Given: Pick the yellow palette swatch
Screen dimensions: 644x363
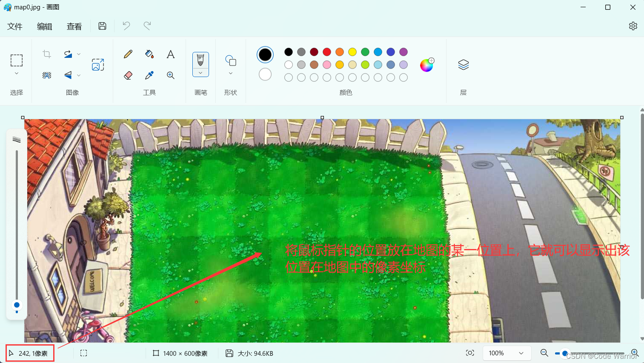Looking at the screenshot, I should coord(352,52).
